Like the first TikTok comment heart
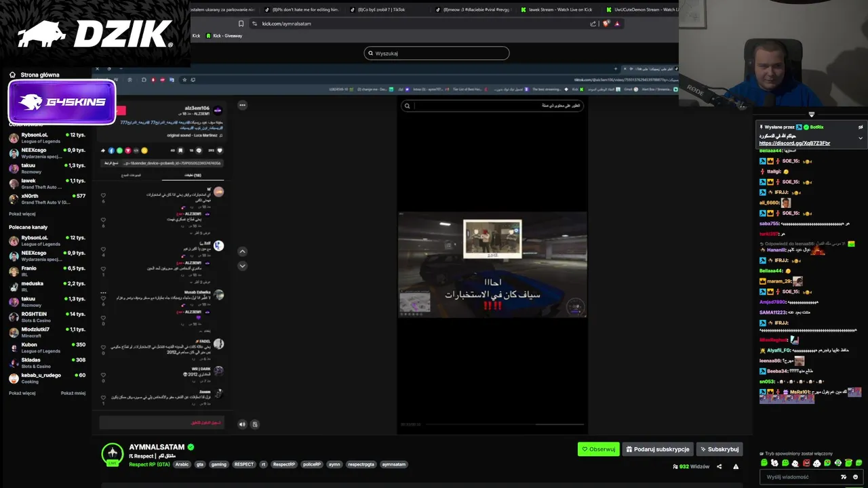 [103, 195]
